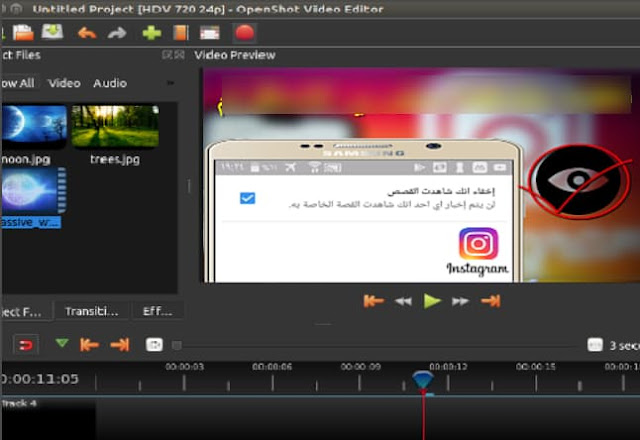Play the video preview
The image size is (640, 440).
coord(432,301)
